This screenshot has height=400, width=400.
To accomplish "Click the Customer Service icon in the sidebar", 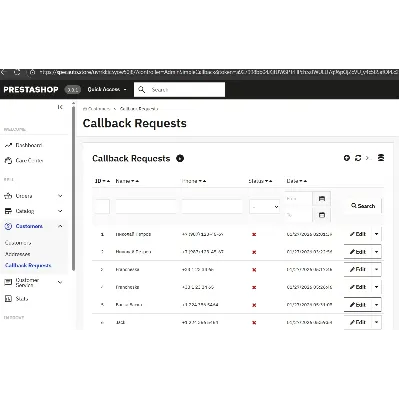I will 8,282.
